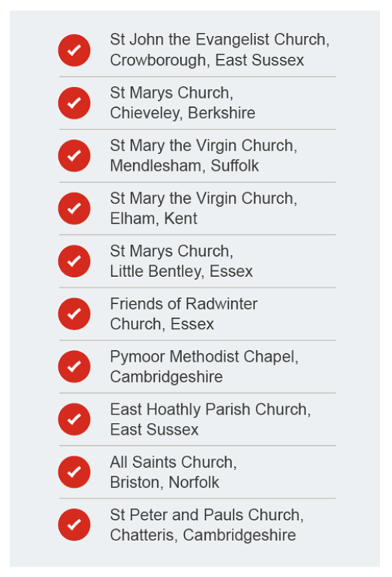Select the St Peter and Pauls Church, Chatteris text

207,525
